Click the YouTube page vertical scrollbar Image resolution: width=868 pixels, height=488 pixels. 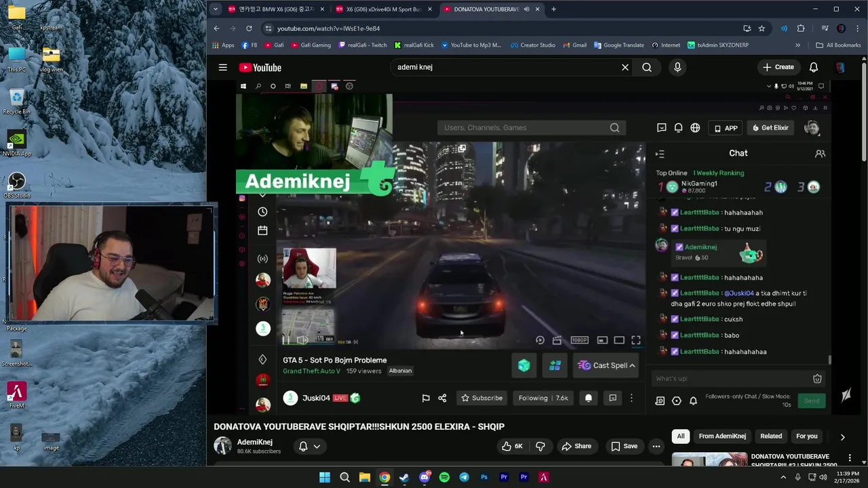tap(864, 112)
